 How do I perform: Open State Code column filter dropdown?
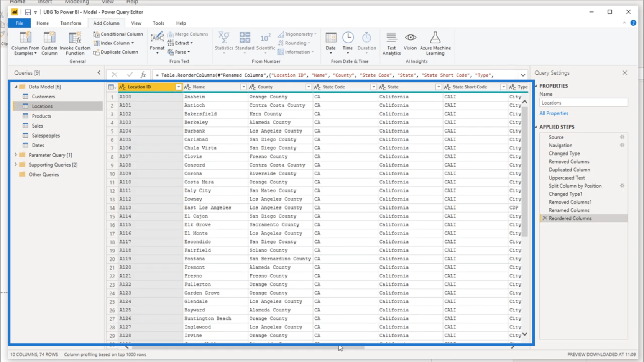coord(373,87)
